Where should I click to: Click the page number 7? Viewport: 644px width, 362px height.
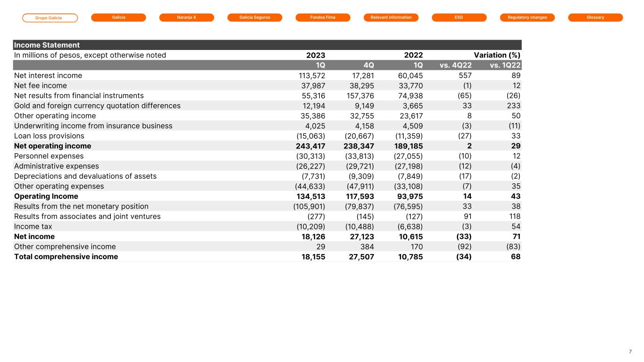(630, 352)
